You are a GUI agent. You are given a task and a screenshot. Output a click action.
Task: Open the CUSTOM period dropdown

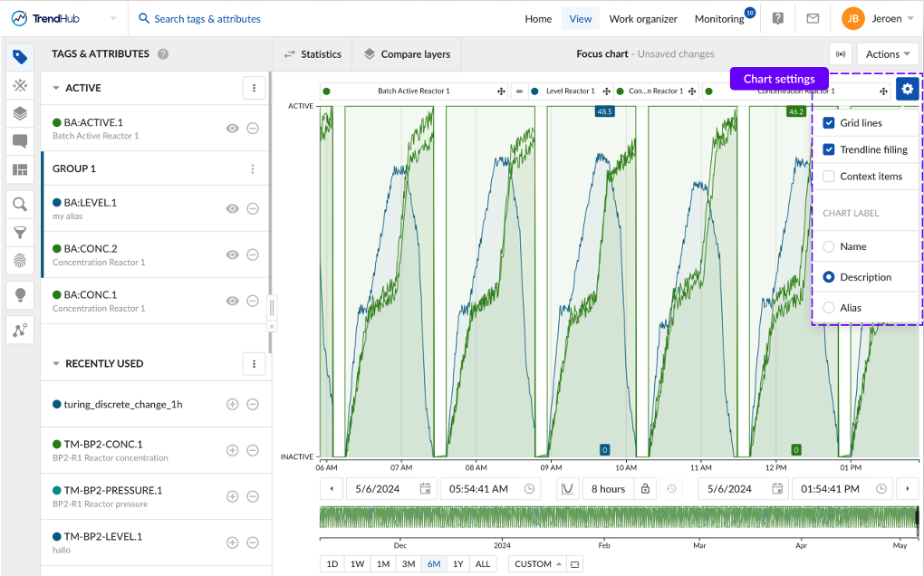(x=538, y=564)
